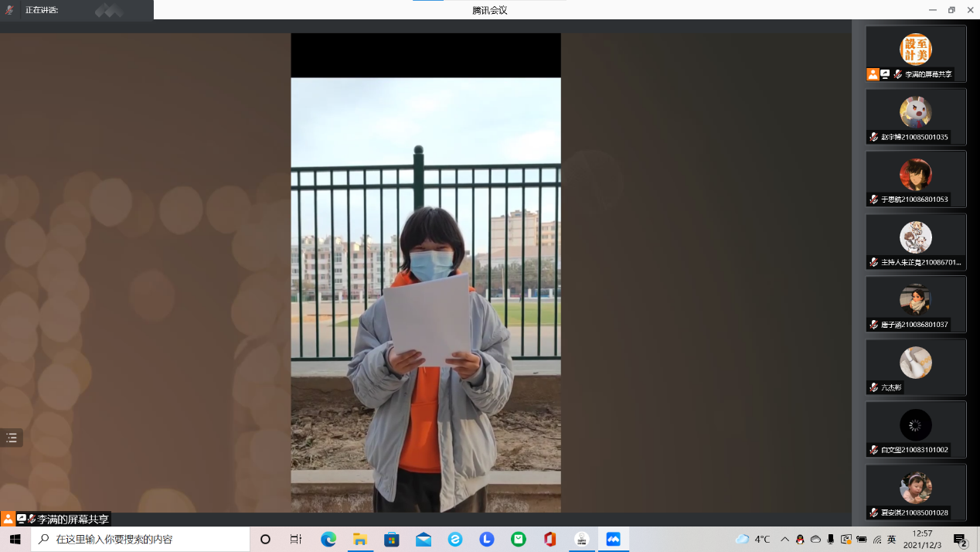Open the Windows Start menu
980x552 pixels.
click(x=15, y=539)
